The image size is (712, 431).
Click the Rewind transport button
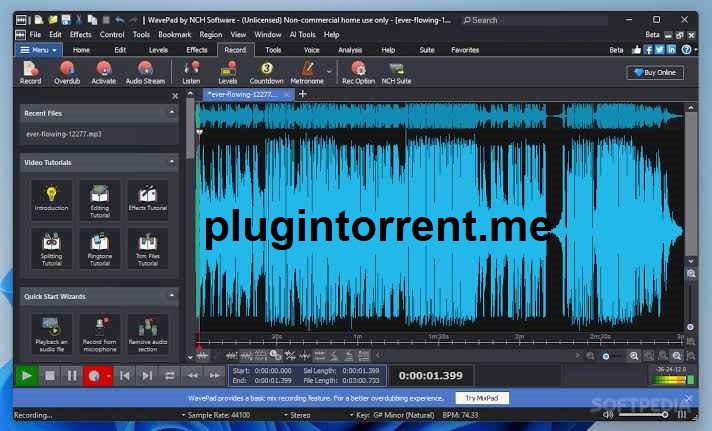point(193,376)
